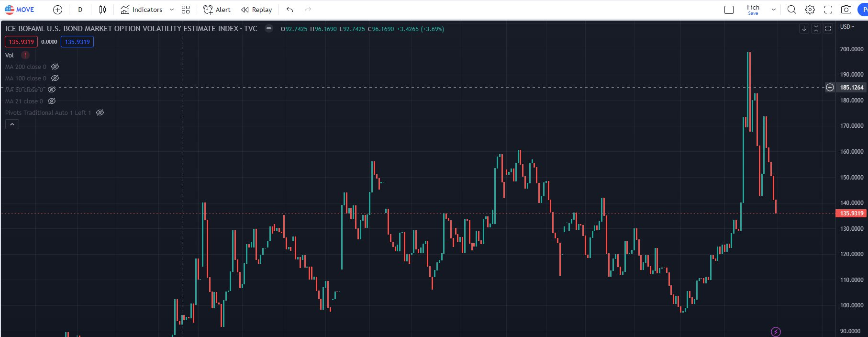
Task: Maximize the chart pane
Action: point(828,29)
